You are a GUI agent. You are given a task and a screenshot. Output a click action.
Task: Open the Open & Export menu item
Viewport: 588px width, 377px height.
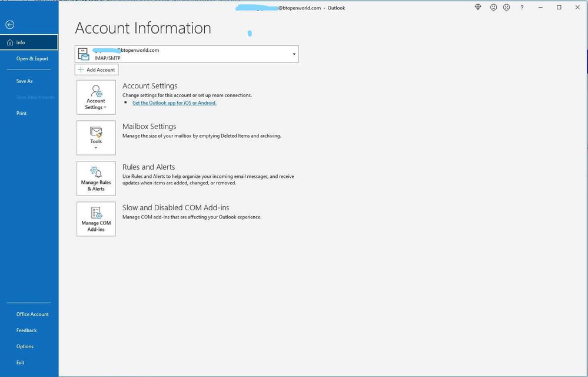[x=32, y=59]
